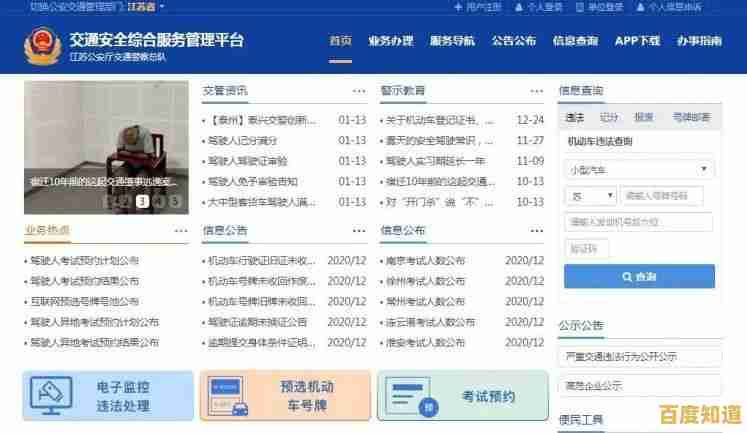747x433 pixels.
Task: Expand the 业务热点 more (…) icon
Action: click(x=181, y=231)
